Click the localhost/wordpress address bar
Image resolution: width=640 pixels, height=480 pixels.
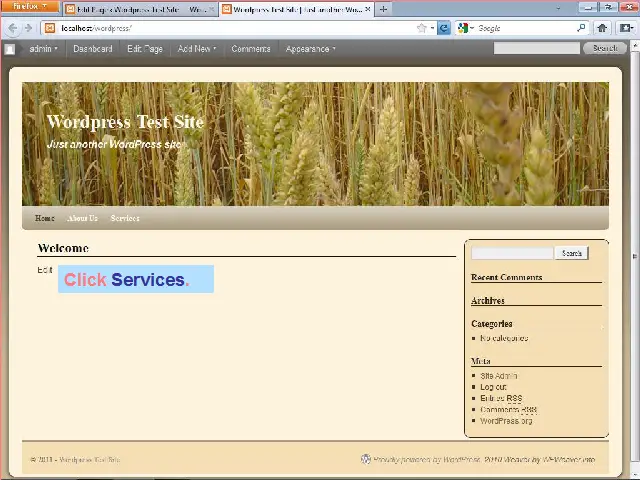(x=237, y=28)
